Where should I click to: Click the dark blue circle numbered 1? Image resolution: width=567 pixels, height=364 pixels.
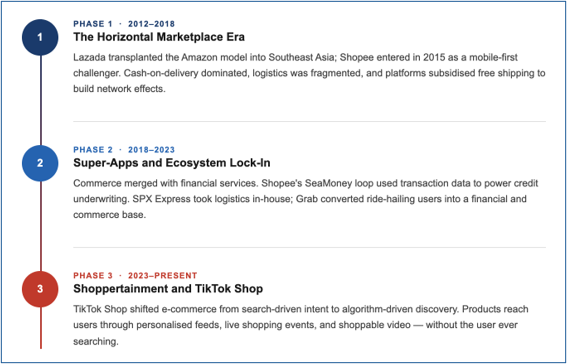tap(40, 37)
